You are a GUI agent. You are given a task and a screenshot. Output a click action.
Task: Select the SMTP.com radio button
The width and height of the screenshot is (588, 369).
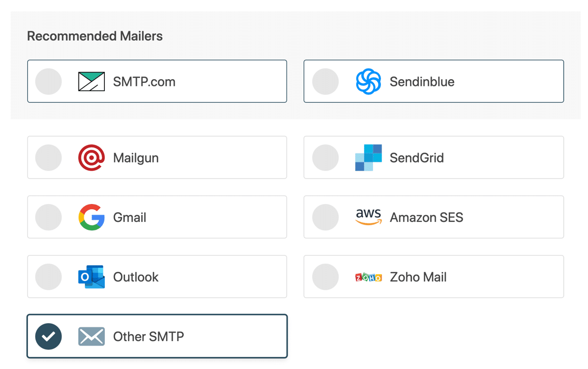point(48,81)
